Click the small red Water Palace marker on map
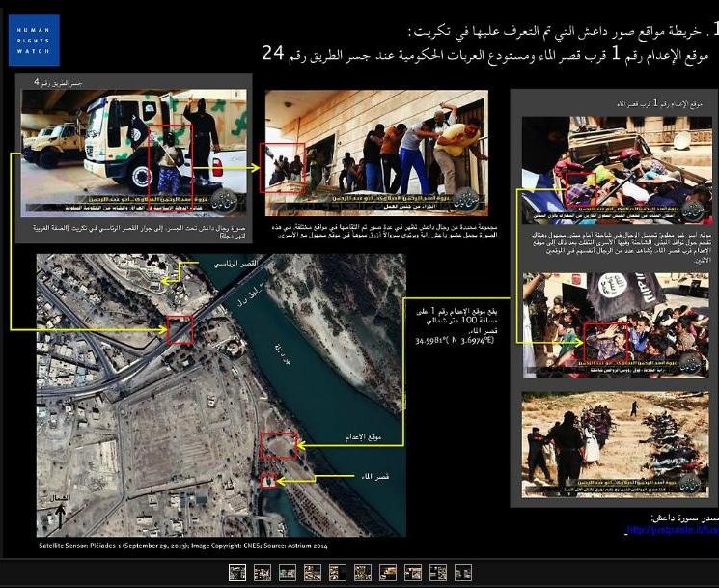The width and height of the screenshot is (719, 588). click(267, 480)
